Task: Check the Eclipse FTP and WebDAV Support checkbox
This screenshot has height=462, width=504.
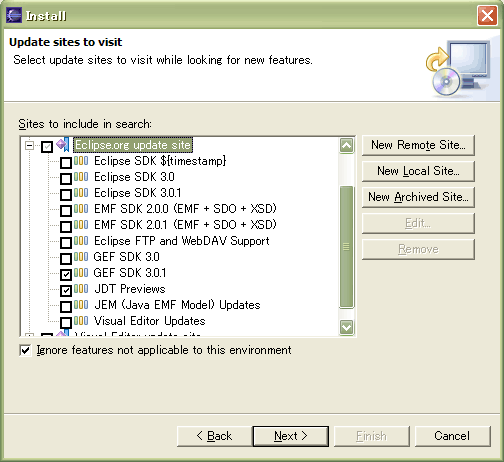Action: [x=66, y=243]
